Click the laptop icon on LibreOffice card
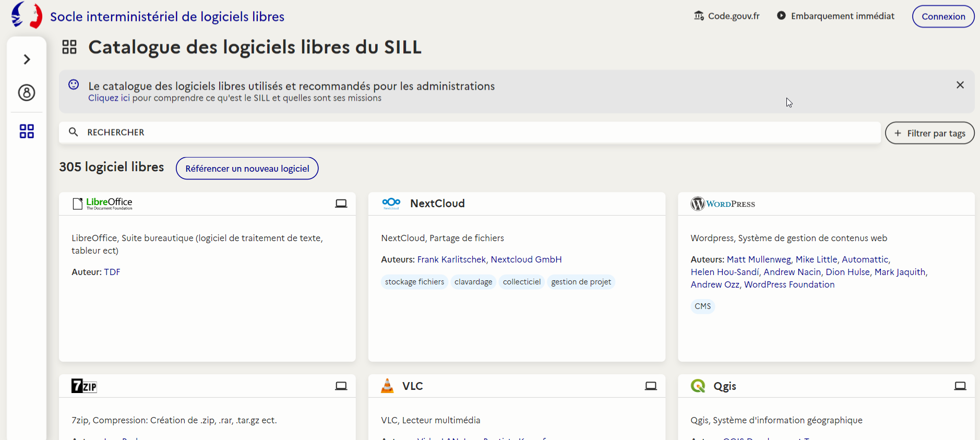 [341, 204]
